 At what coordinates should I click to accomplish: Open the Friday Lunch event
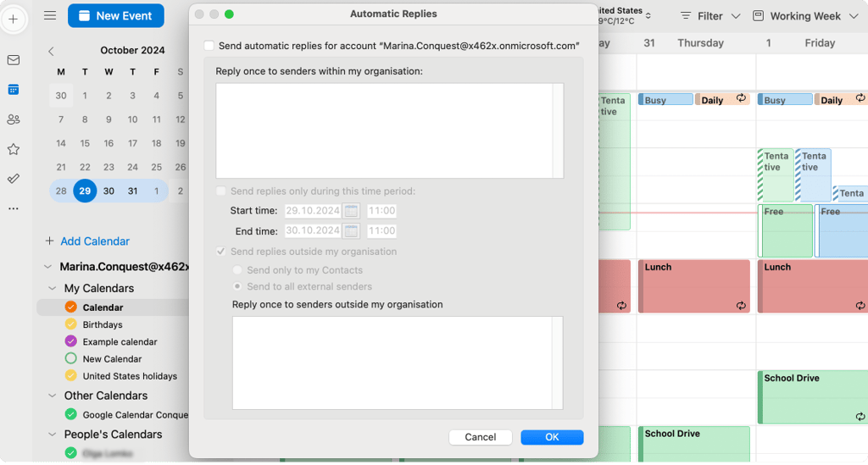tap(813, 286)
